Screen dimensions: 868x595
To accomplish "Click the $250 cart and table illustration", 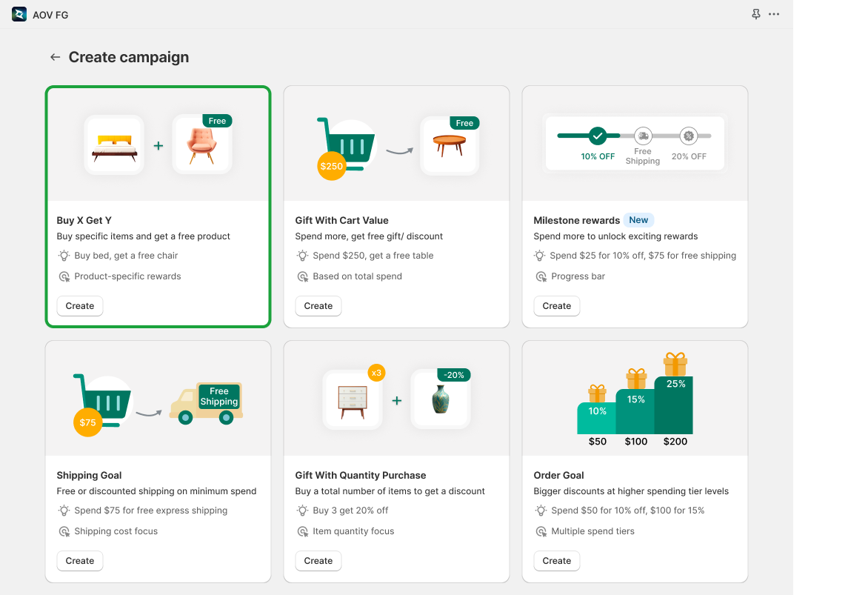I will (396, 144).
